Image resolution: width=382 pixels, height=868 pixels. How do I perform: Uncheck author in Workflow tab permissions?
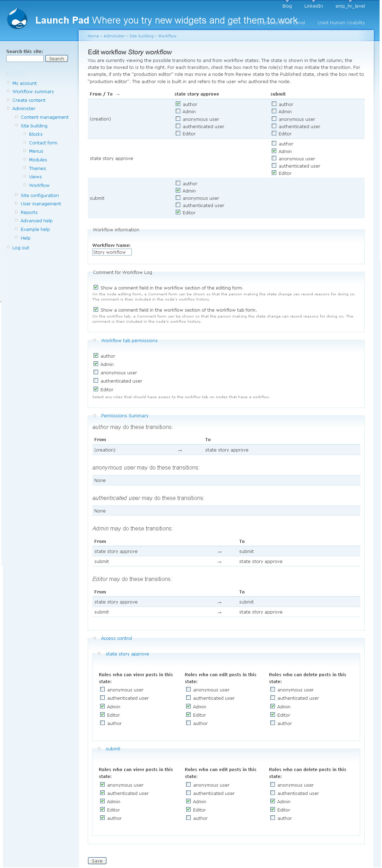[x=96, y=356]
